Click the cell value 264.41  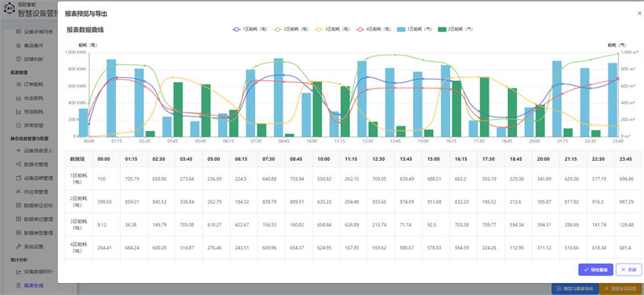105,248
